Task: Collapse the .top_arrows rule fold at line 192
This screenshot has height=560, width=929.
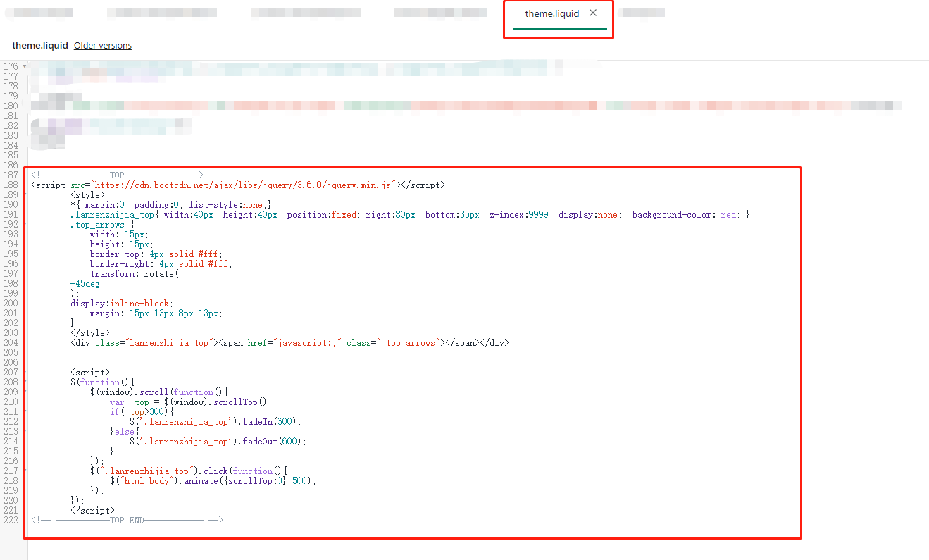Action: (25, 224)
